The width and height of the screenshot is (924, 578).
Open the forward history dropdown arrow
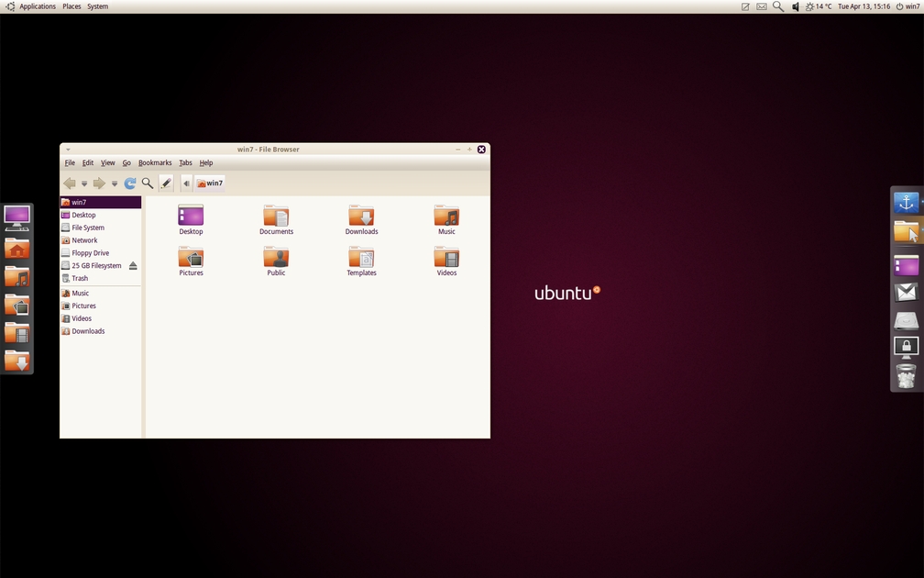[x=115, y=184]
